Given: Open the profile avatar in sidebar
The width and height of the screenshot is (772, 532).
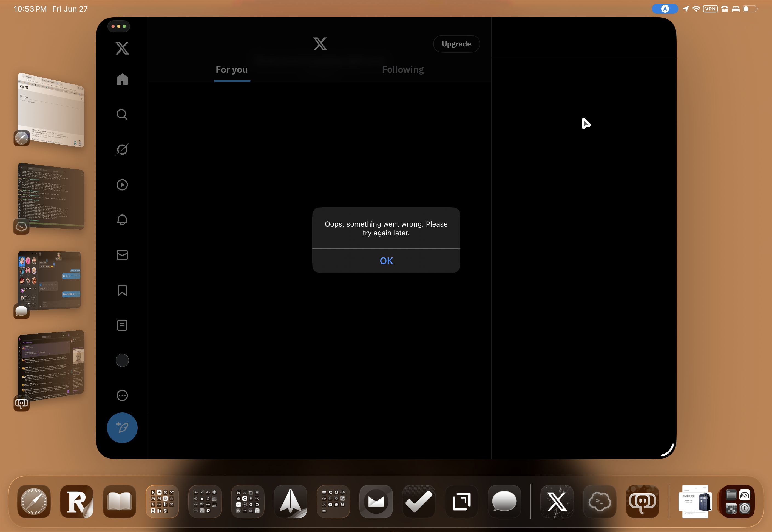Looking at the screenshot, I should (x=122, y=360).
